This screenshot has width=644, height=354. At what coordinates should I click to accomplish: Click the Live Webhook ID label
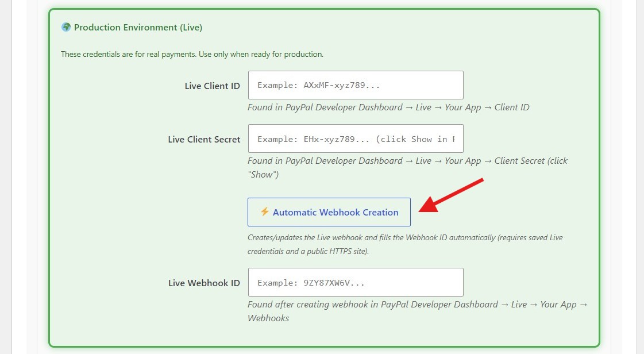[204, 283]
